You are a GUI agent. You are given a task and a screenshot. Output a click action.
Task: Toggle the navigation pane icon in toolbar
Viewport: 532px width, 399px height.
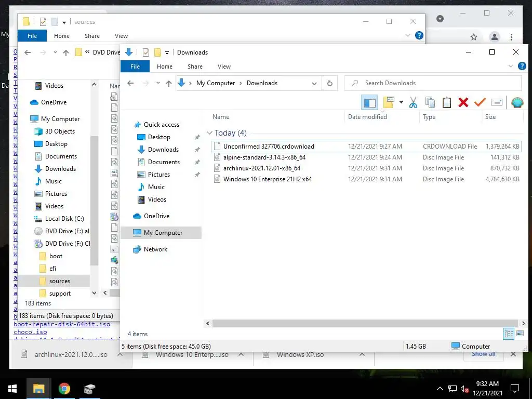(x=369, y=102)
